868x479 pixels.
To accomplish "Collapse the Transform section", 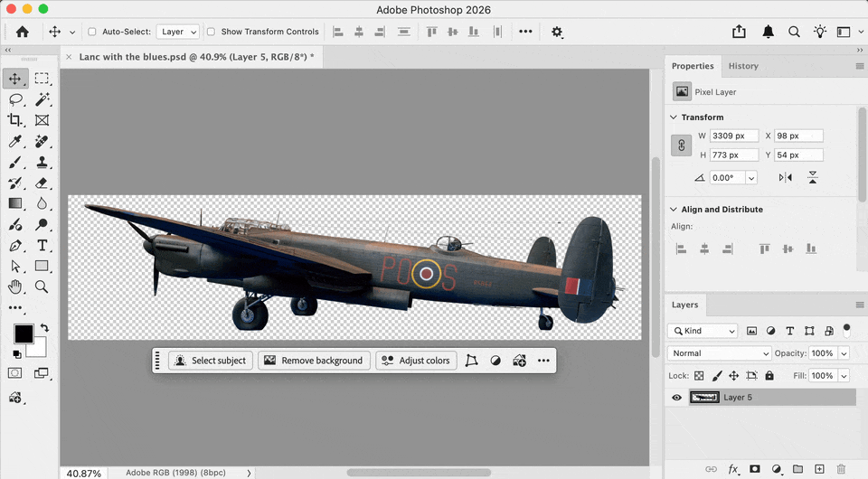I will point(674,117).
